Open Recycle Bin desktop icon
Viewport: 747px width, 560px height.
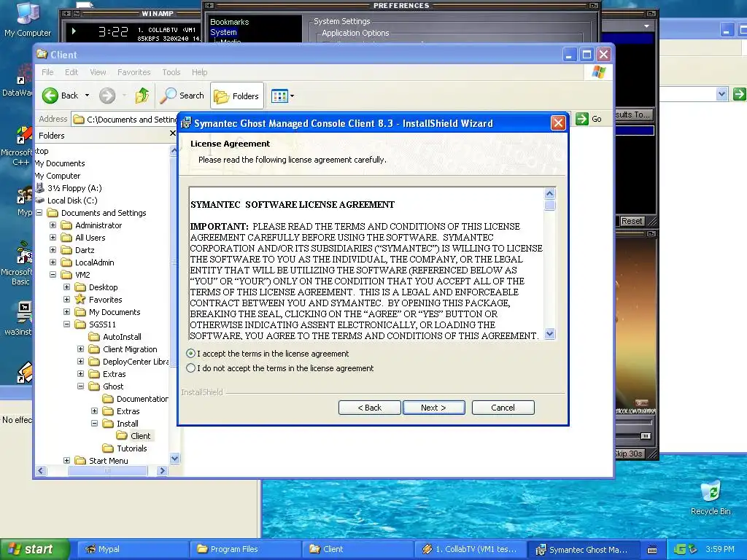[711, 497]
